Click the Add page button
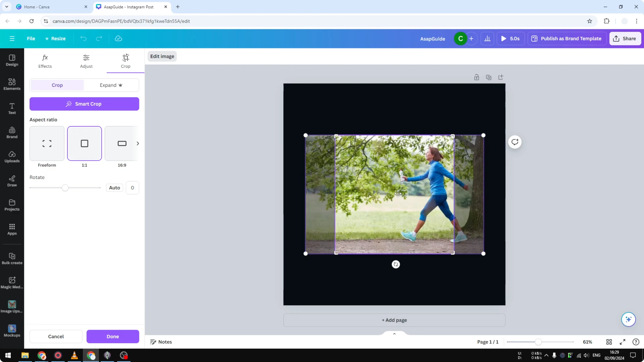644x362 pixels. click(394, 320)
